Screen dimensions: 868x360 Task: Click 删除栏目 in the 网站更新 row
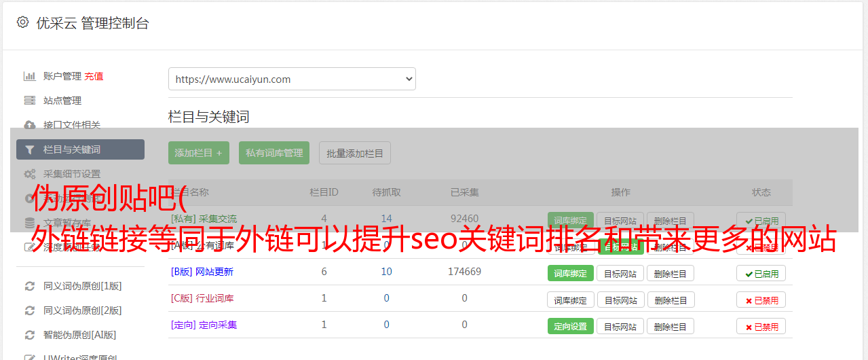[x=671, y=274]
